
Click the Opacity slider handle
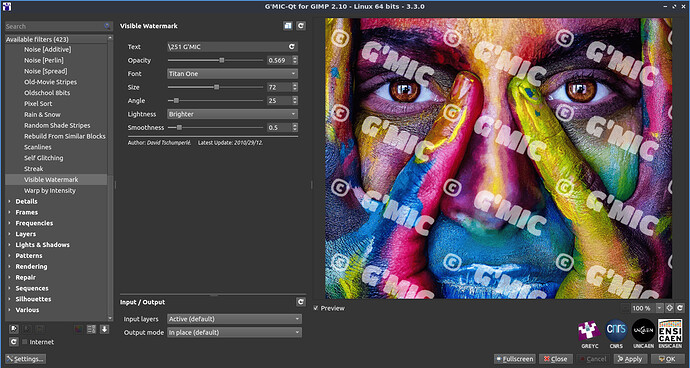click(x=222, y=60)
